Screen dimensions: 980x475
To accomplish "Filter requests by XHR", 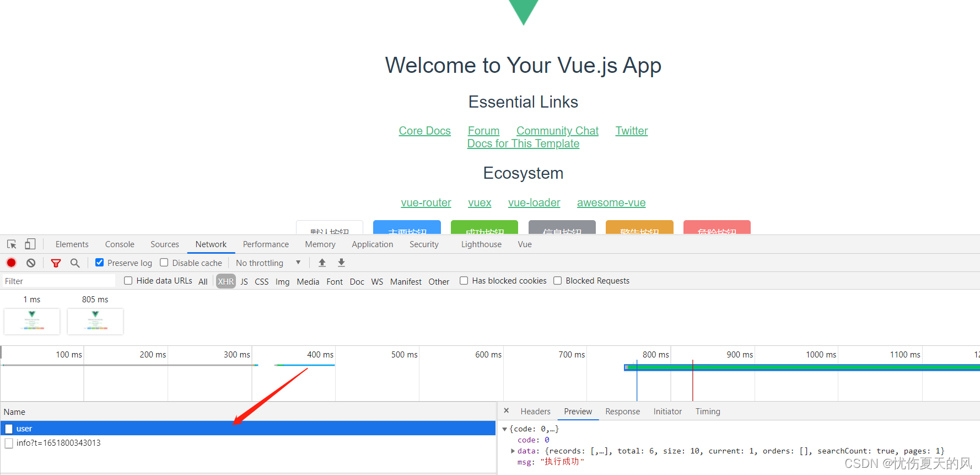I will [225, 281].
